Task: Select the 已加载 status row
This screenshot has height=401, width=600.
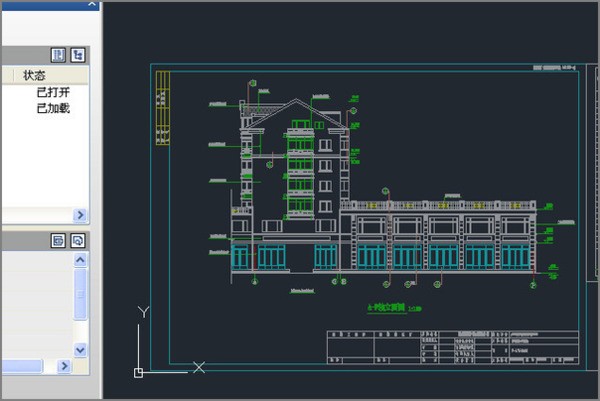Action: click(55, 108)
